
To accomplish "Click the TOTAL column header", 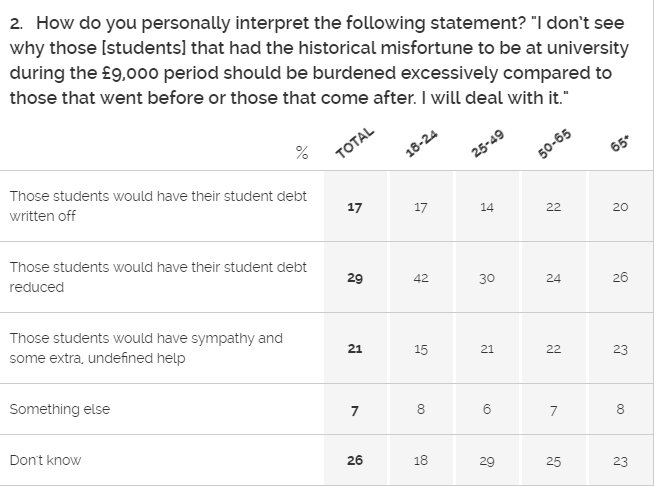I will [x=355, y=143].
